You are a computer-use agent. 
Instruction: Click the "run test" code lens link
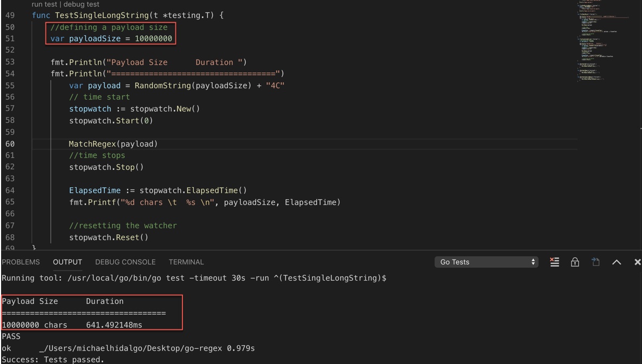(x=44, y=4)
